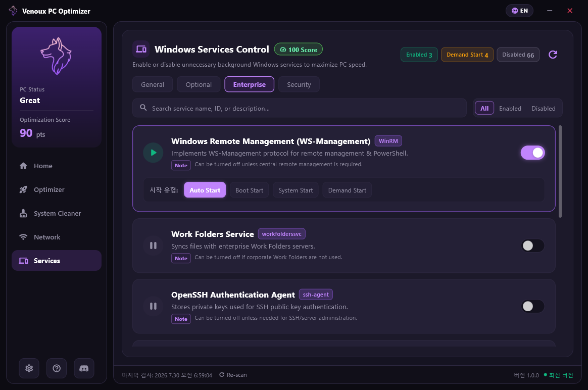Click the 90 pts optimization score

point(33,133)
